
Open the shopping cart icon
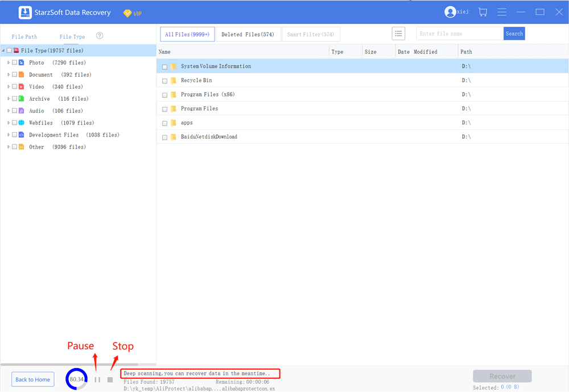coord(483,12)
